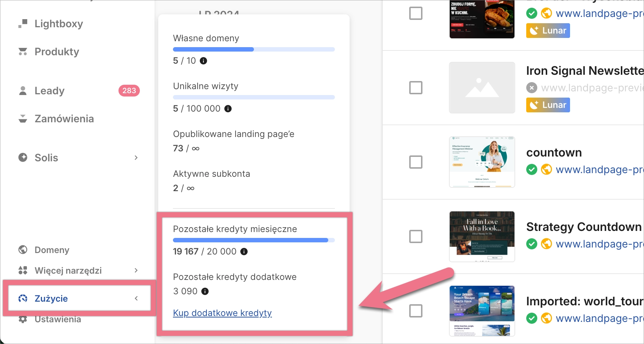Viewport: 644px width, 344px height.
Task: Open Ustawienia settings
Action: pyautogui.click(x=58, y=319)
